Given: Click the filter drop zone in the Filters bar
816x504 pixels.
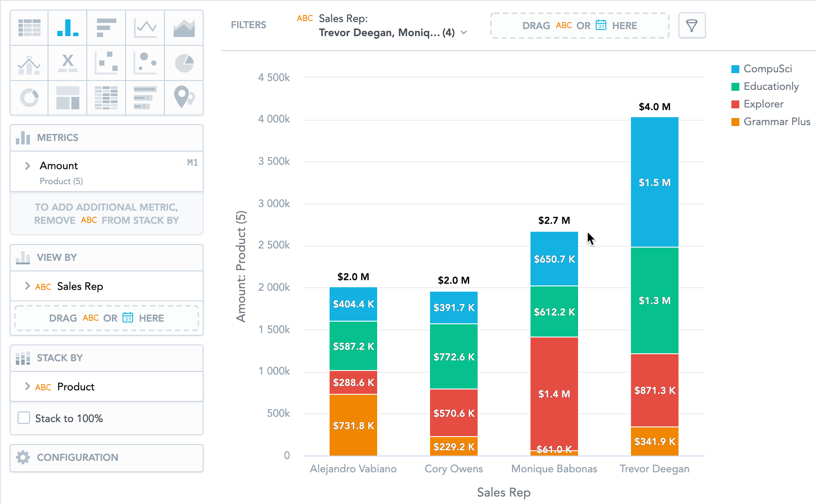Looking at the screenshot, I should tap(580, 26).
